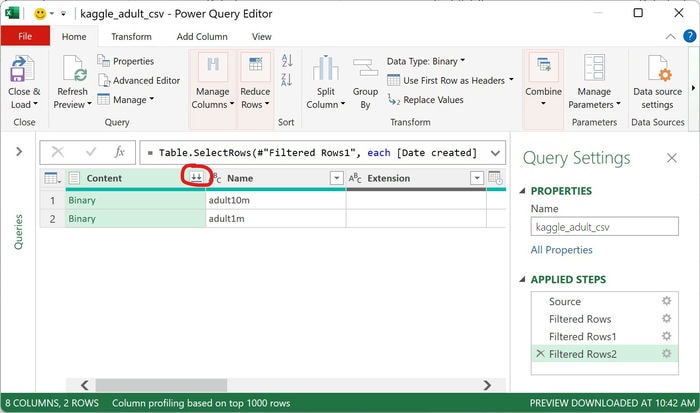
Task: Expand the formula bar chevron
Action: [x=495, y=153]
